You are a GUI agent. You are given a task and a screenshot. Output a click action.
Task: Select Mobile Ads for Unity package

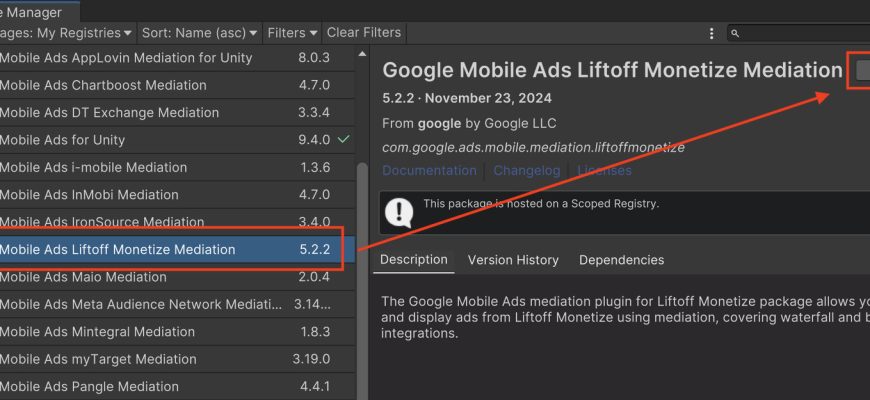(177, 140)
